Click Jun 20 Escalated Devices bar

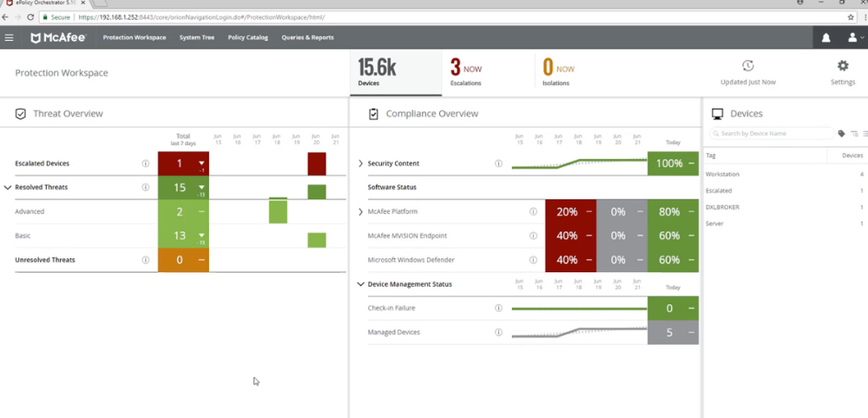(x=317, y=164)
